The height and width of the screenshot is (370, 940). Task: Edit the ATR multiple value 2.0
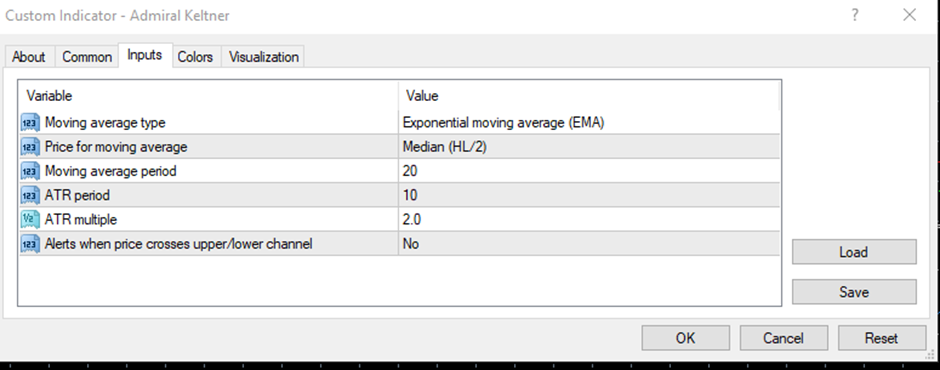pyautogui.click(x=589, y=220)
